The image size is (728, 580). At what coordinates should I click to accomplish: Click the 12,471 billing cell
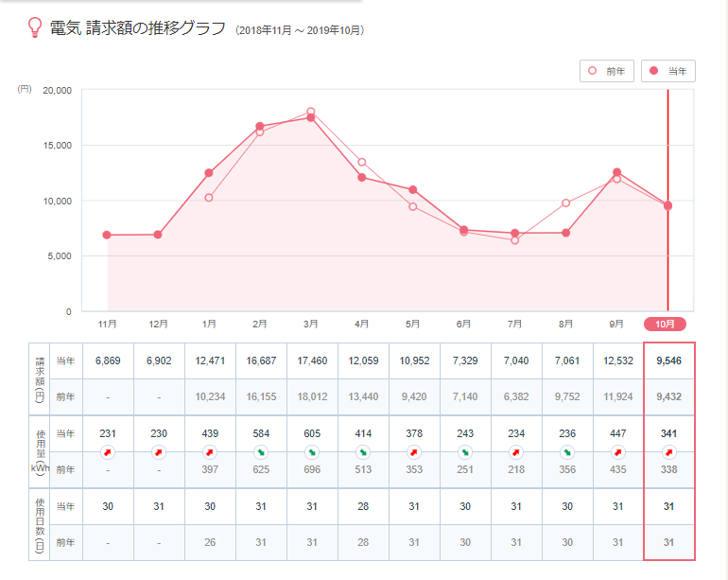210,360
